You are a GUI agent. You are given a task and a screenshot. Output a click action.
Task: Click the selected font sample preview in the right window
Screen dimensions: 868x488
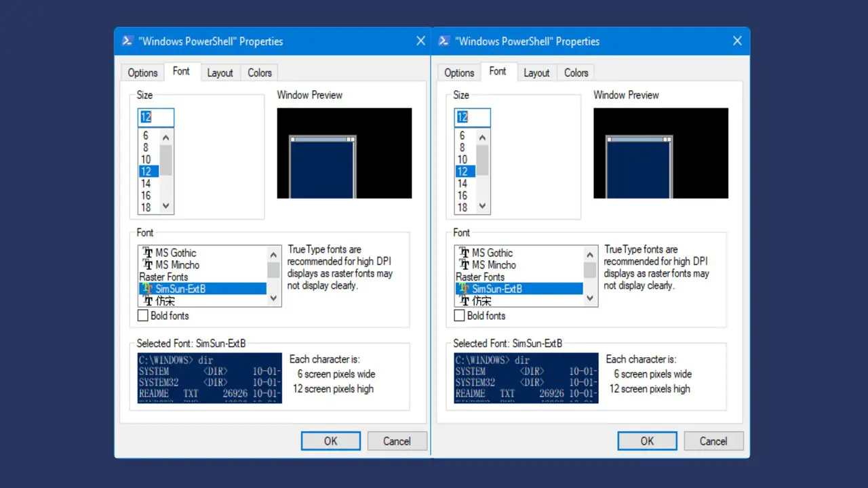click(x=526, y=378)
